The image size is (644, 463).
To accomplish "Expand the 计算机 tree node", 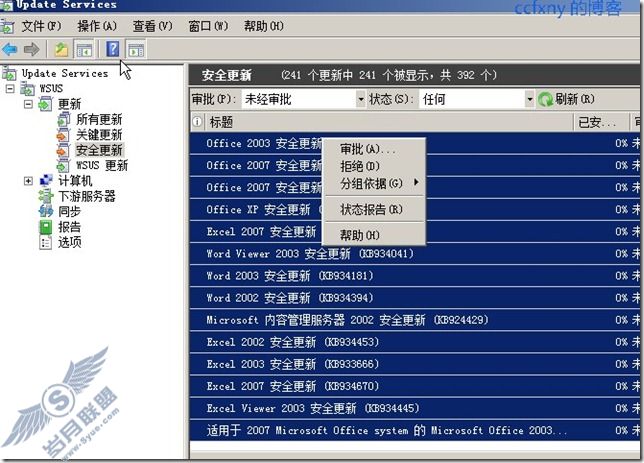I will click(x=28, y=181).
